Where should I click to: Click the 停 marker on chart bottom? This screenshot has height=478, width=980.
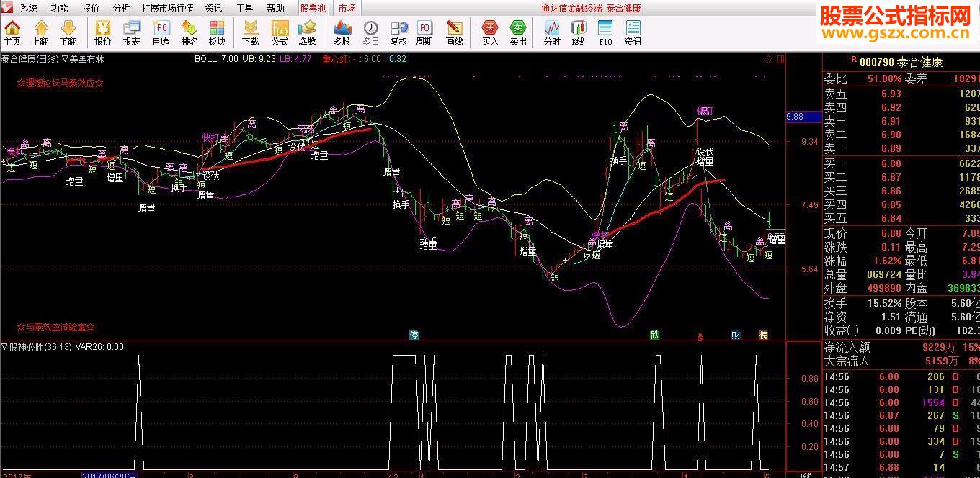click(414, 335)
